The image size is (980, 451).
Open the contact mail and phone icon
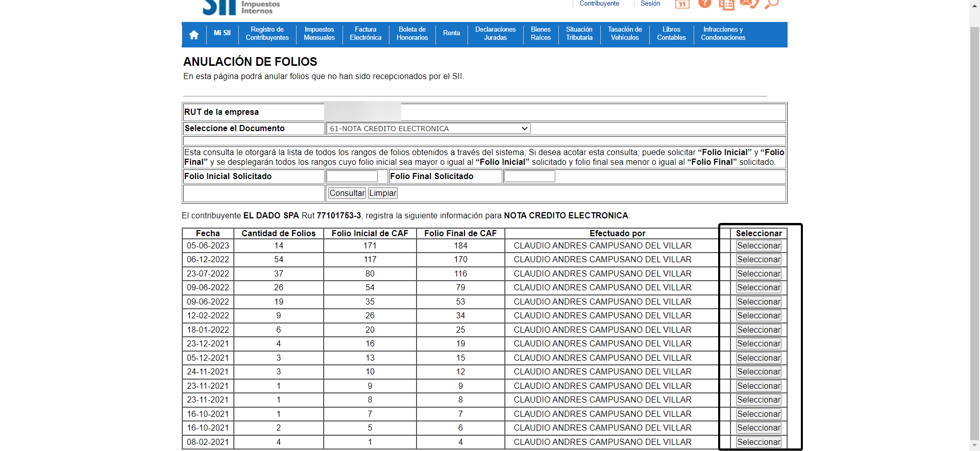[749, 4]
